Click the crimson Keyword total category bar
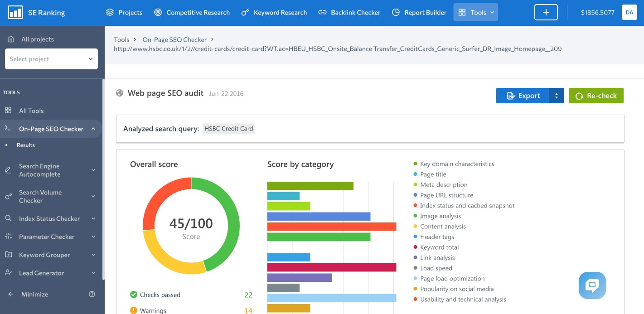 point(332,267)
